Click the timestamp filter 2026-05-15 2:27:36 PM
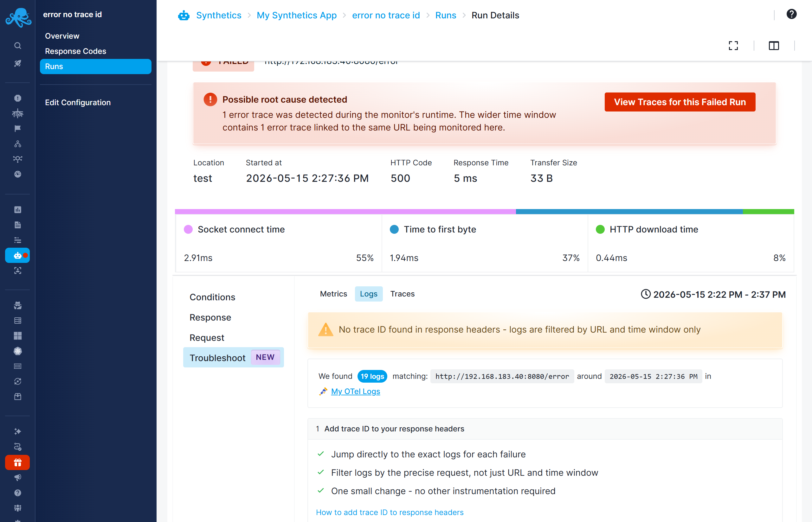This screenshot has width=812, height=522. (x=653, y=377)
